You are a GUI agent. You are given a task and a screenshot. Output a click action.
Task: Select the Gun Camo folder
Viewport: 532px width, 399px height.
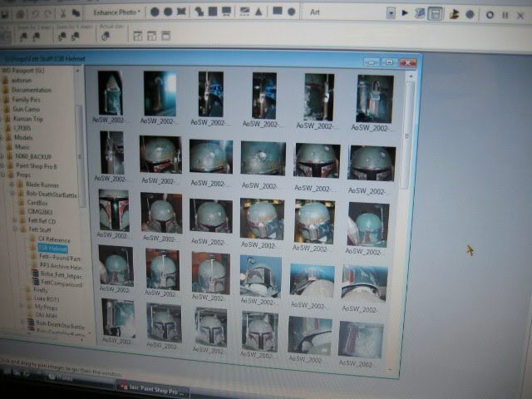point(26,109)
